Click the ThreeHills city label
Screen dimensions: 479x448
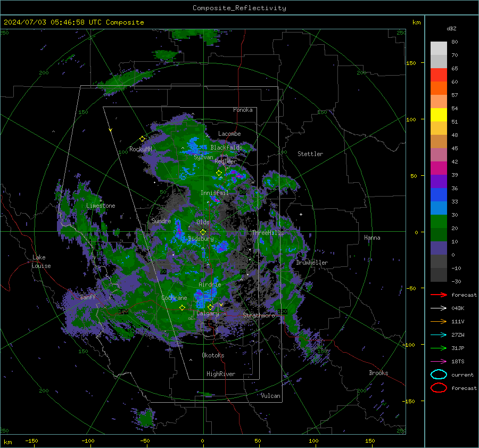(x=268, y=233)
